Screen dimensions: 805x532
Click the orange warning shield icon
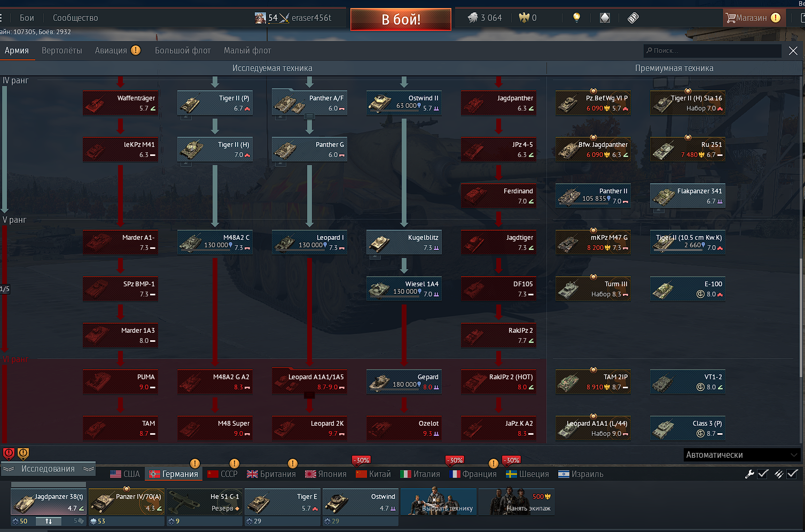24,454
